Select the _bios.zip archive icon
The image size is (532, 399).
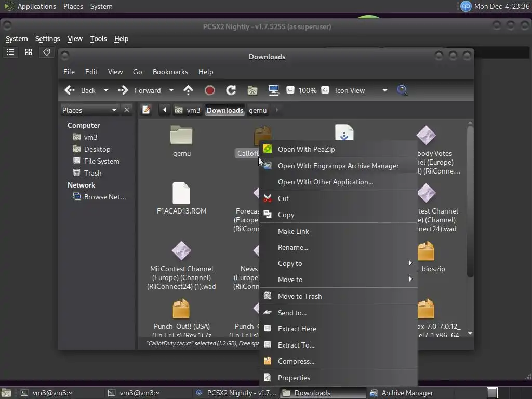[426, 251]
